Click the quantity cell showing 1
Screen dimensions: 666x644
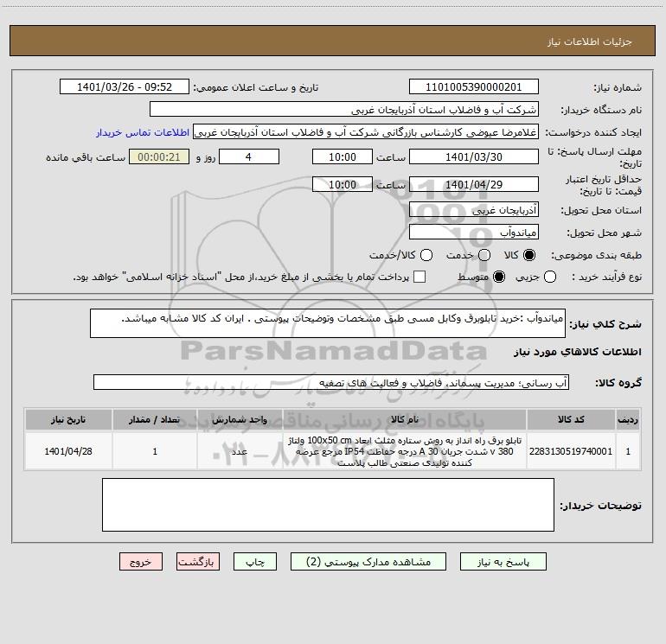pyautogui.click(x=155, y=451)
